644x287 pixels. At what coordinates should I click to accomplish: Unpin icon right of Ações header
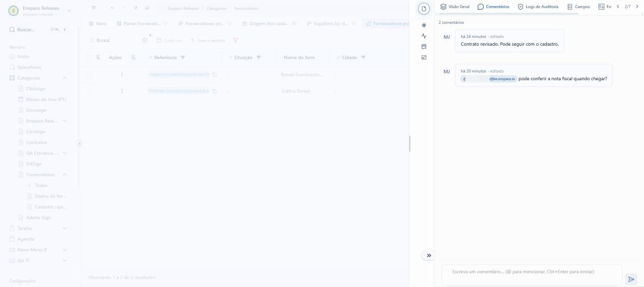pyautogui.click(x=133, y=57)
